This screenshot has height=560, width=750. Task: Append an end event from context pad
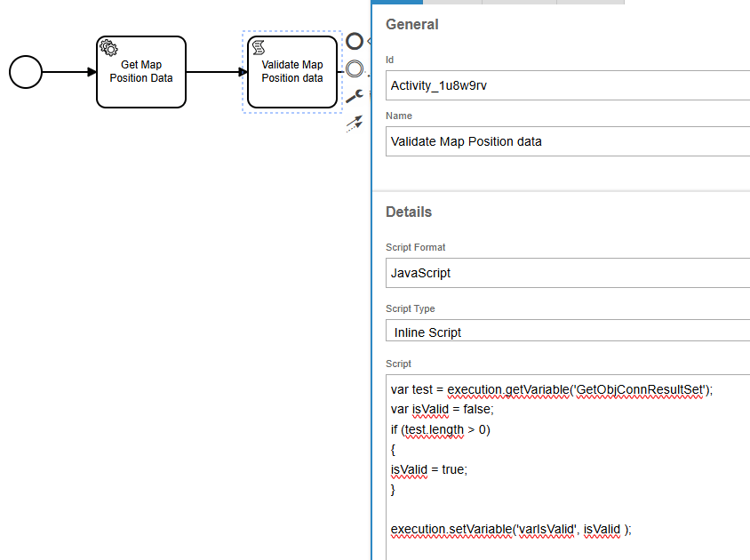tap(355, 41)
